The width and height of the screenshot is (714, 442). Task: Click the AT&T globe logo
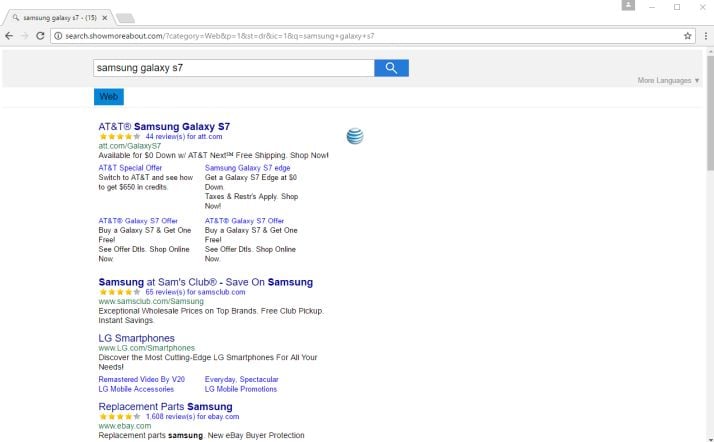click(355, 136)
